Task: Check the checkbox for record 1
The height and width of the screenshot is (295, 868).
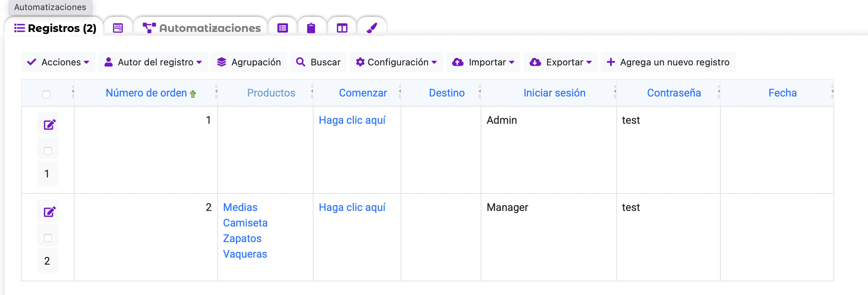Action: coord(48,151)
